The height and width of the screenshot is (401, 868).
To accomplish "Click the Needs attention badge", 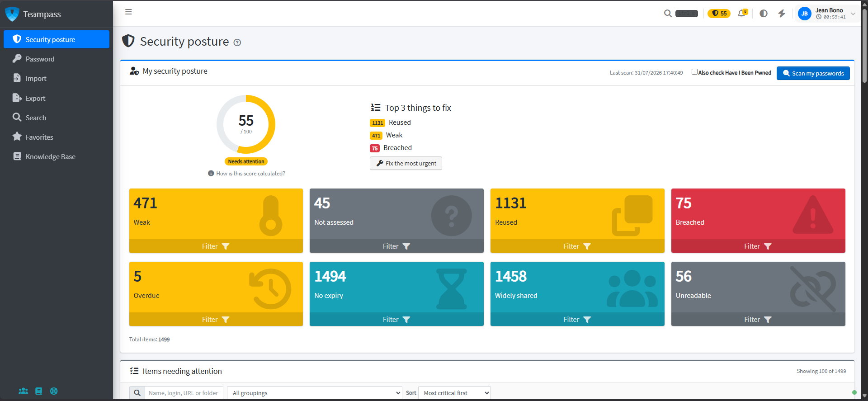I will pyautogui.click(x=246, y=161).
